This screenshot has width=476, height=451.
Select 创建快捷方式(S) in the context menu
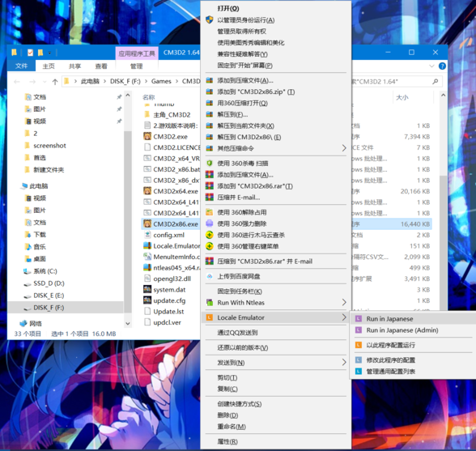[x=240, y=403]
